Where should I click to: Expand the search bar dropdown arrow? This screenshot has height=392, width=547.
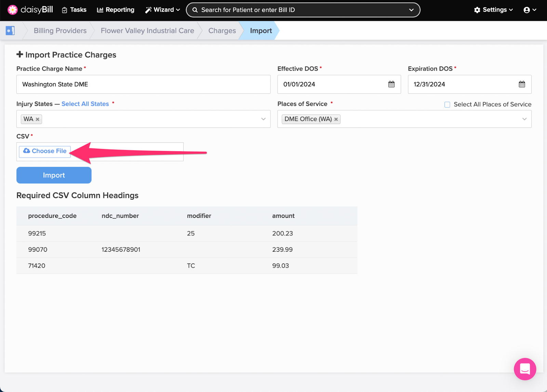click(x=411, y=10)
